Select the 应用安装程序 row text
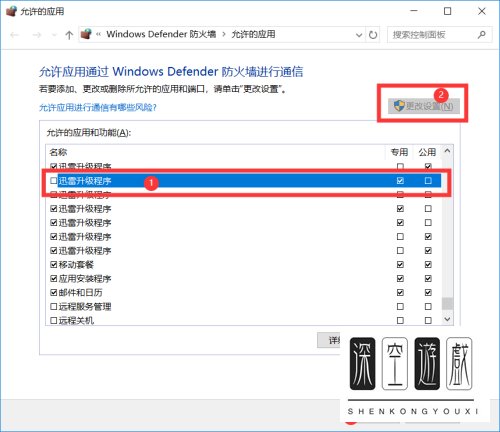This screenshot has width=500, height=432. tap(85, 279)
